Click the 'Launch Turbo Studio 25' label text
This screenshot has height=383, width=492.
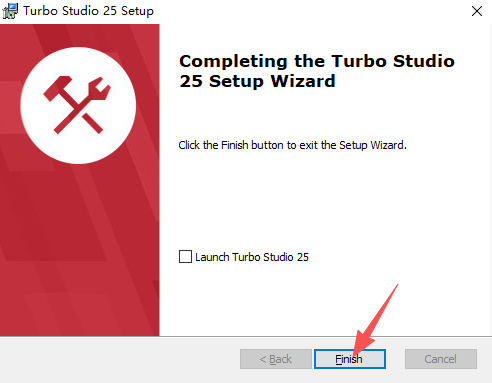[252, 257]
